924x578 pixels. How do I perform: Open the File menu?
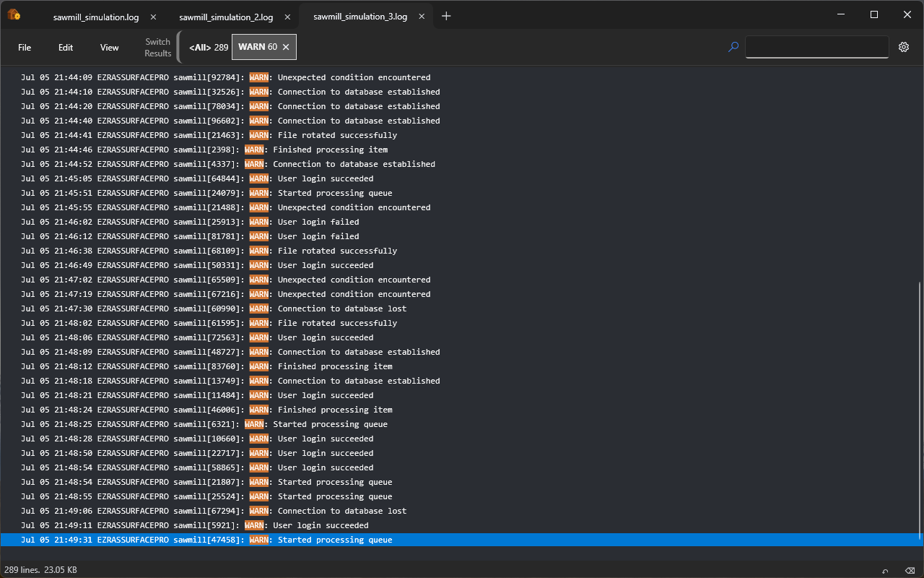pyautogui.click(x=25, y=48)
